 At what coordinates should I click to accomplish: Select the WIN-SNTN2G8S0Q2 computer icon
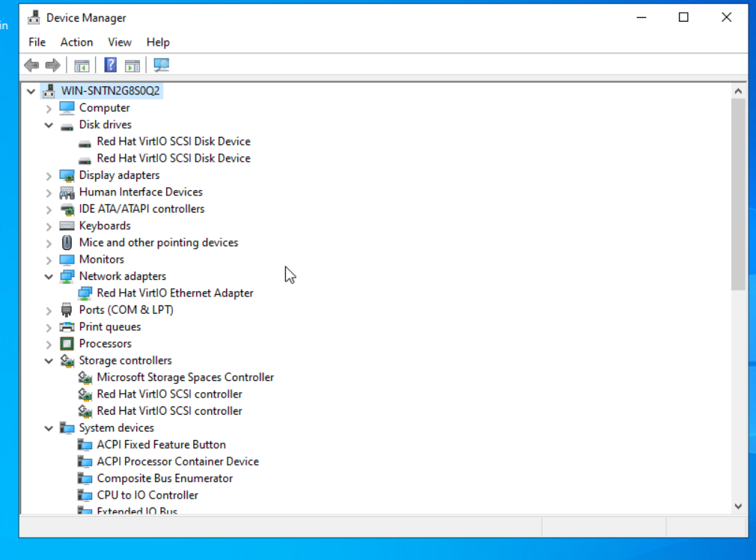(49, 91)
